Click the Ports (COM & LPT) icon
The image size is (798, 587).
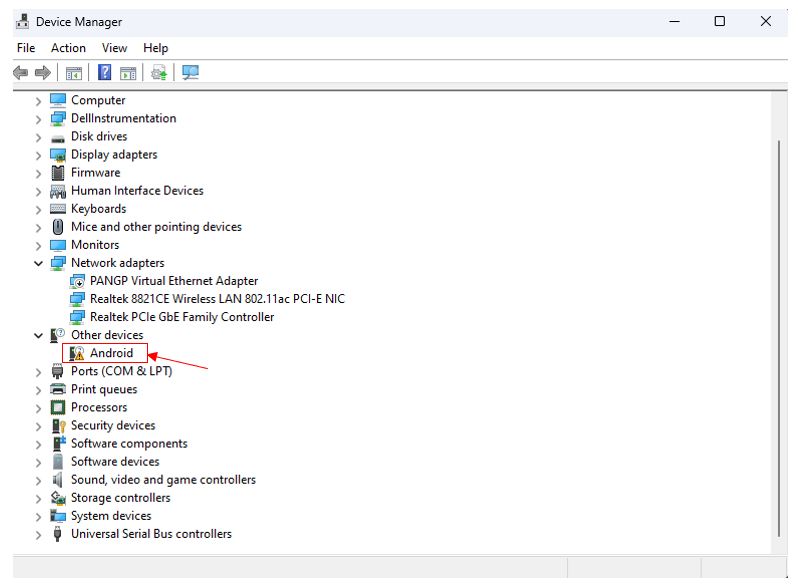[58, 371]
